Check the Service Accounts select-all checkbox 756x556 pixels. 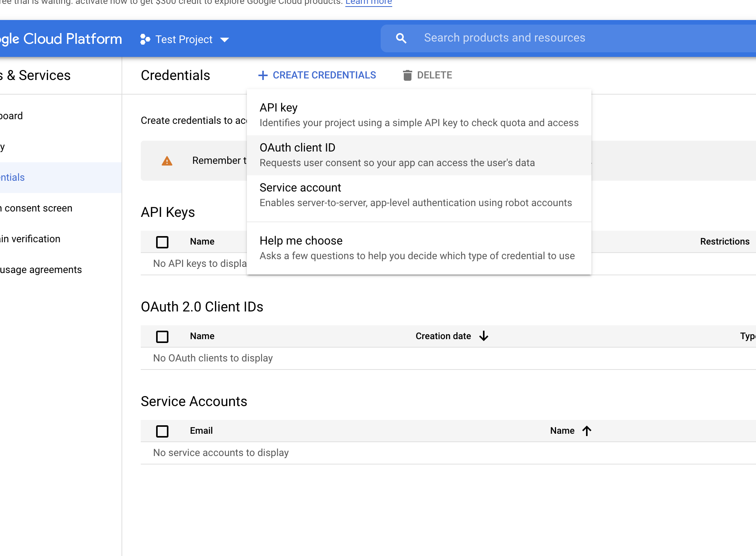coord(162,431)
